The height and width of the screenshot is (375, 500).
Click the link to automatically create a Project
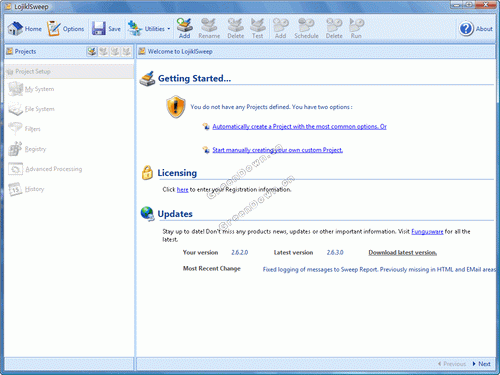pos(299,127)
